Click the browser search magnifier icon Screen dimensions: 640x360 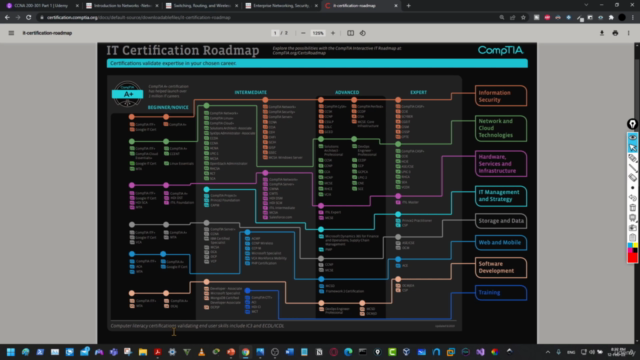[x=502, y=18]
